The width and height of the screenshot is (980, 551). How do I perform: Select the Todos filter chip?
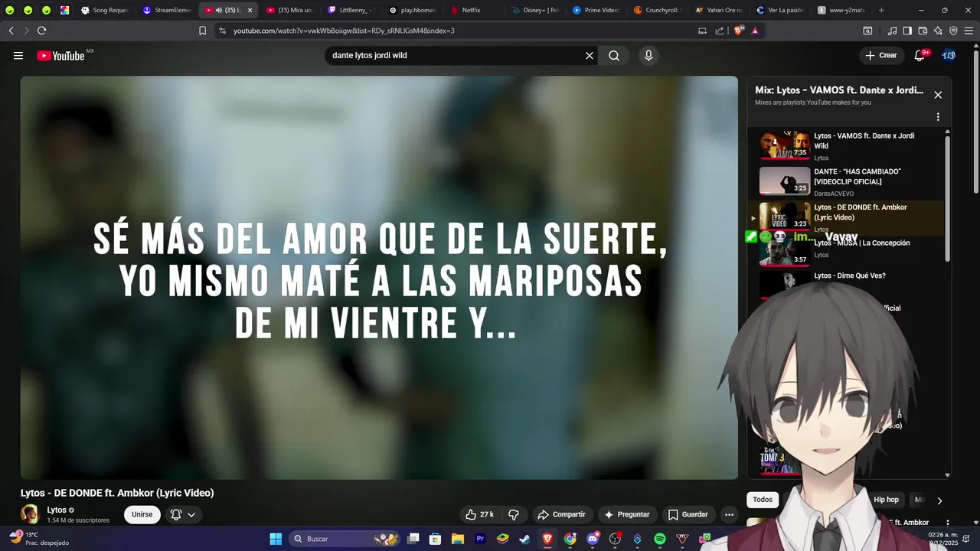click(763, 500)
